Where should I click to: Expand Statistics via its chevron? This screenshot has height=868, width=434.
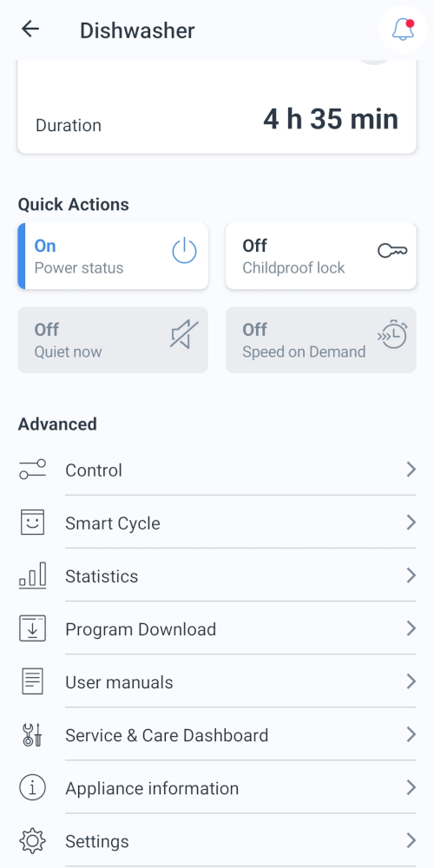(411, 575)
